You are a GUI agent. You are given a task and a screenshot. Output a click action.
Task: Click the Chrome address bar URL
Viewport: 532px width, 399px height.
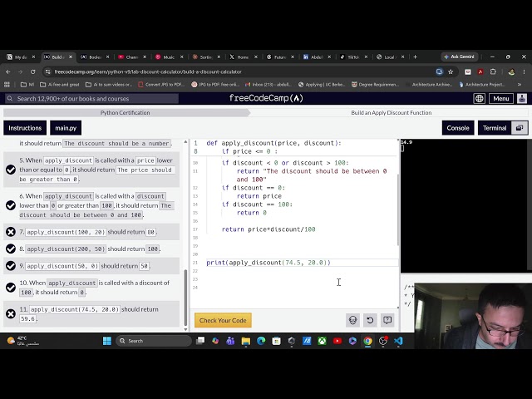[x=148, y=71]
